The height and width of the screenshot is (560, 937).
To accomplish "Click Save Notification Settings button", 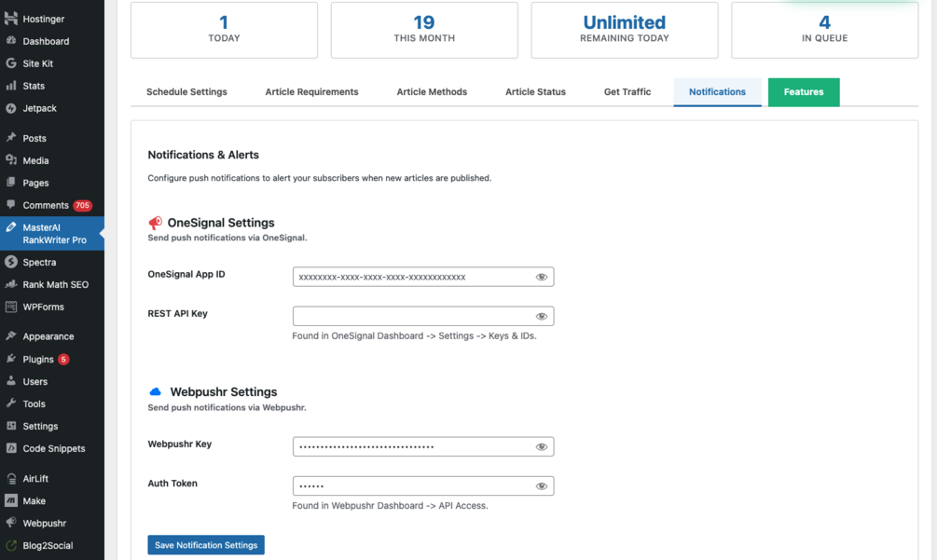I will click(206, 545).
